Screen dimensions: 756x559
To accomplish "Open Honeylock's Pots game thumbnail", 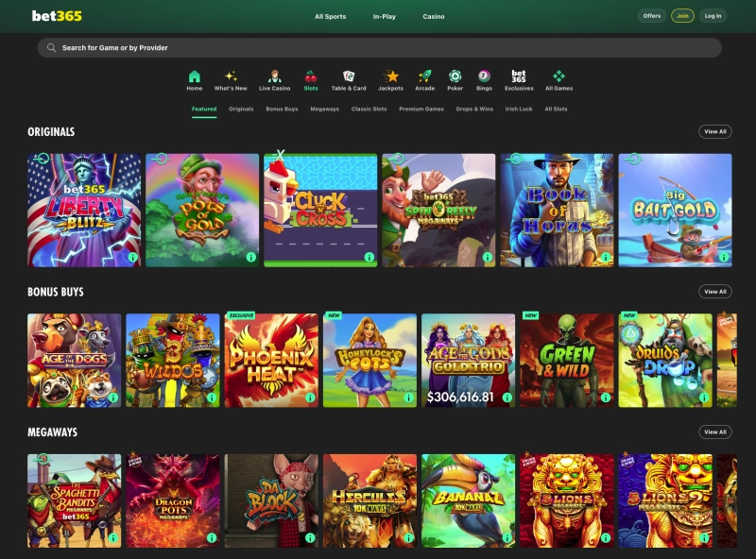I will [x=369, y=361].
